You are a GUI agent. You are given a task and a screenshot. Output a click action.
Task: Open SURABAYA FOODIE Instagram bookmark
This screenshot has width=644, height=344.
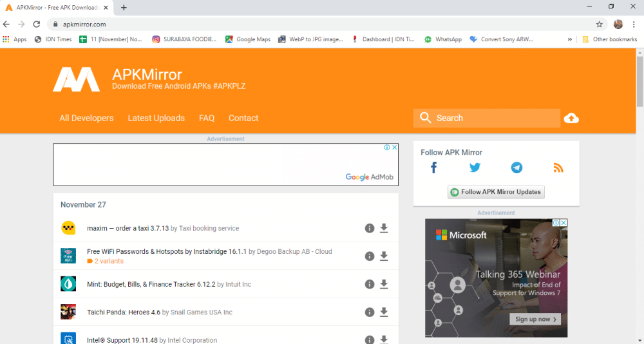coord(184,39)
